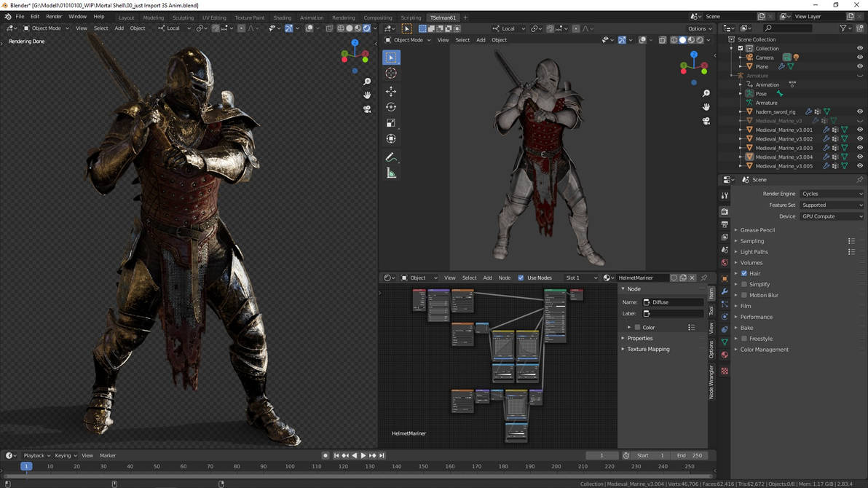Select the Transform tool
Screen dimensions: 868x488
click(391, 138)
